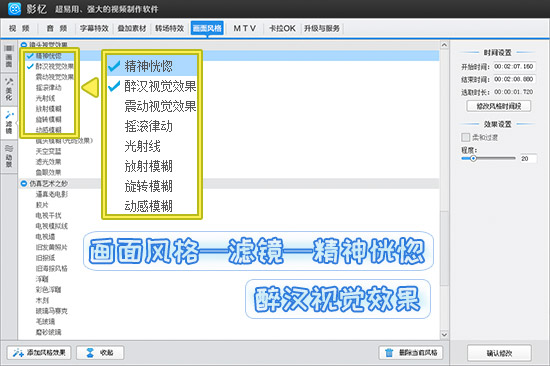This screenshot has height=366, width=550.
Task: Select the 旧海报风格 filter
Action: pos(52,268)
